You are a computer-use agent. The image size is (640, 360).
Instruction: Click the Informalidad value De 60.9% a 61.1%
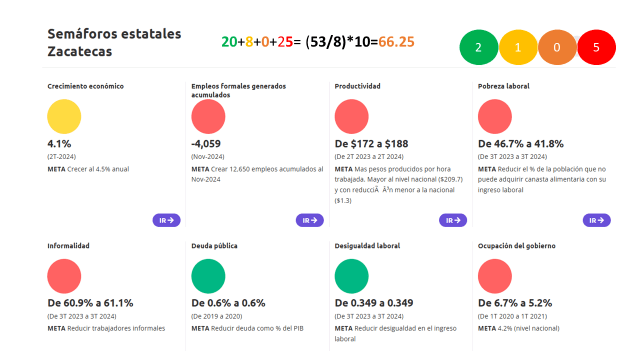[90, 303]
